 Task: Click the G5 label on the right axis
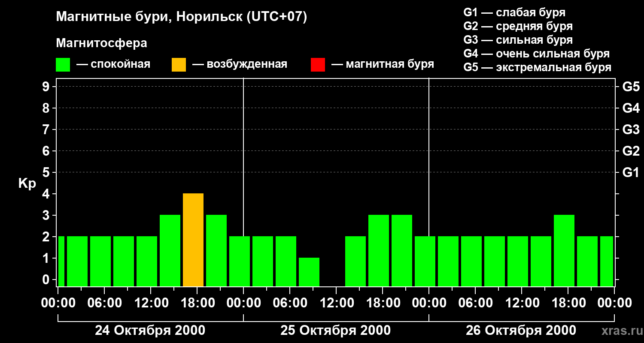tap(631, 87)
